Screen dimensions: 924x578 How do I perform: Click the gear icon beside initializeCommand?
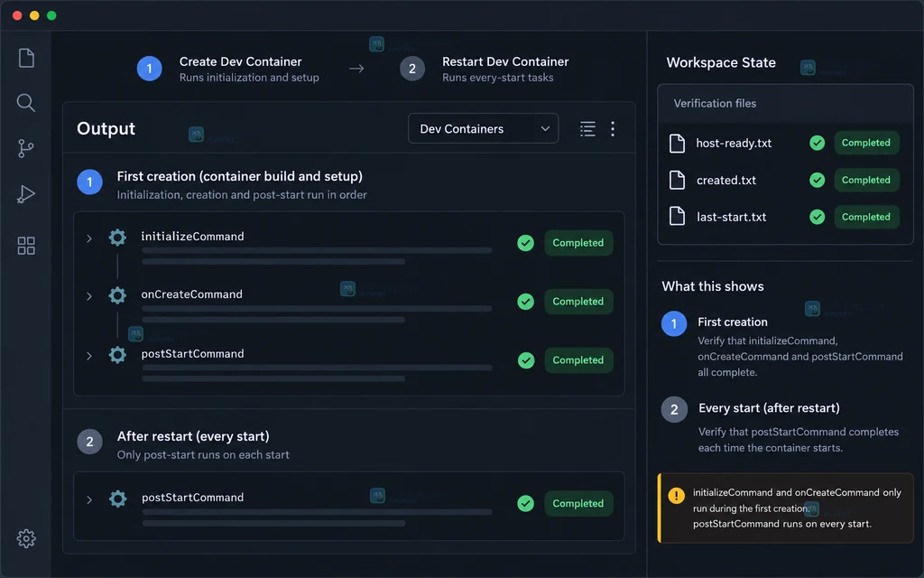click(x=117, y=238)
